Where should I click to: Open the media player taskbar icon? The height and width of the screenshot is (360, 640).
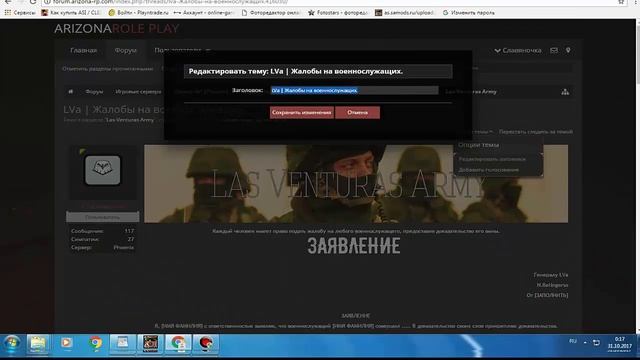(67, 344)
